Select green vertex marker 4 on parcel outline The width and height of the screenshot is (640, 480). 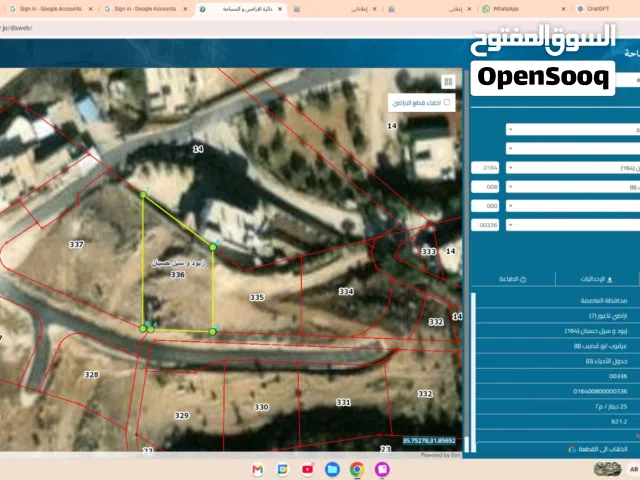pyautogui.click(x=151, y=329)
